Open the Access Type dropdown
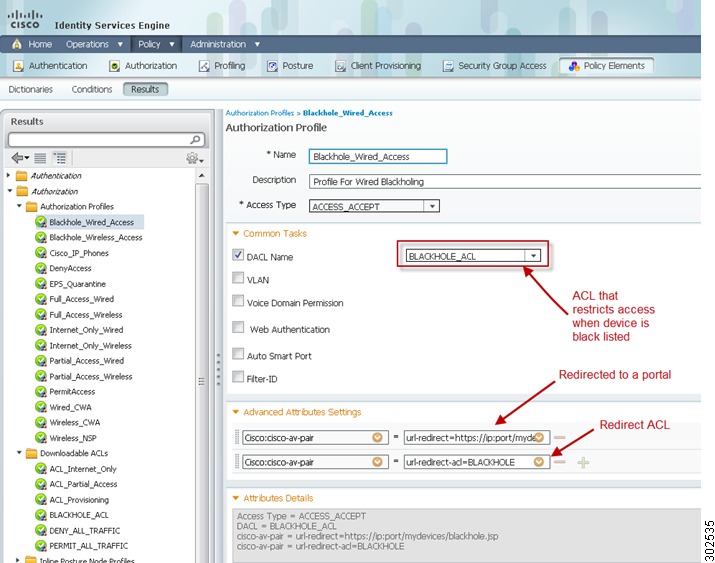Image resolution: width=715 pixels, height=563 pixels. pos(431,206)
